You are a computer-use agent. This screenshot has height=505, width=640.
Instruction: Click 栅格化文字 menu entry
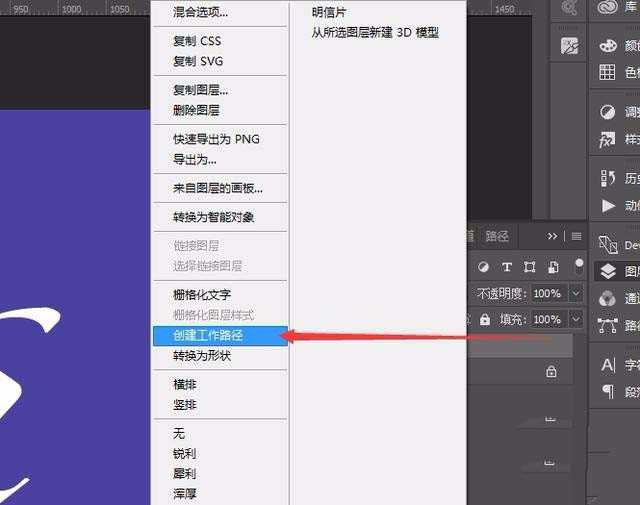202,295
